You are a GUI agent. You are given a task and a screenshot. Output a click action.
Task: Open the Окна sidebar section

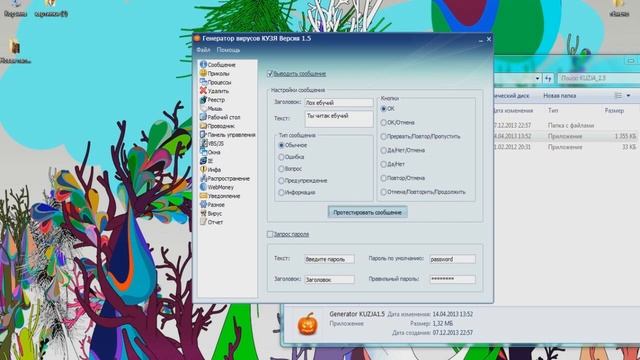210,152
